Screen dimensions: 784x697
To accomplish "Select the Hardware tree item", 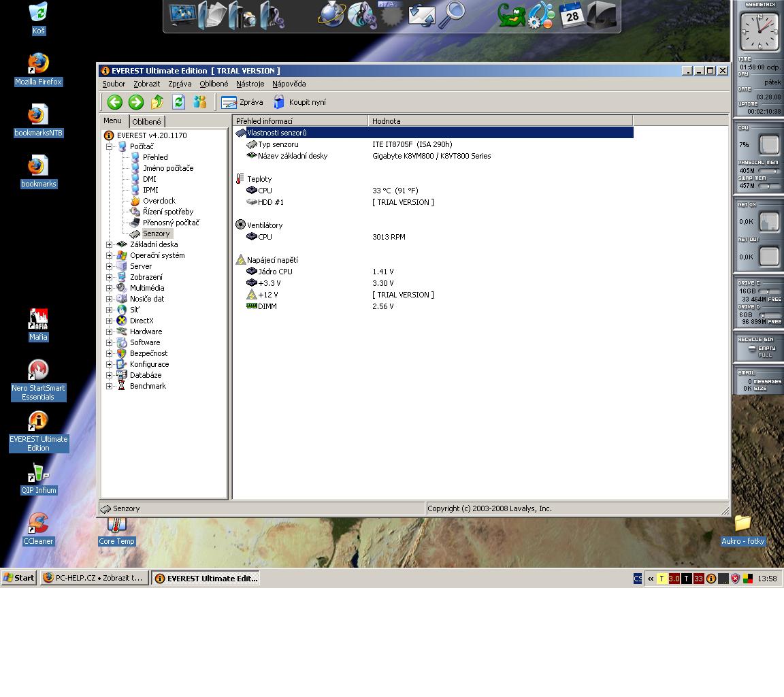I will 146,331.
